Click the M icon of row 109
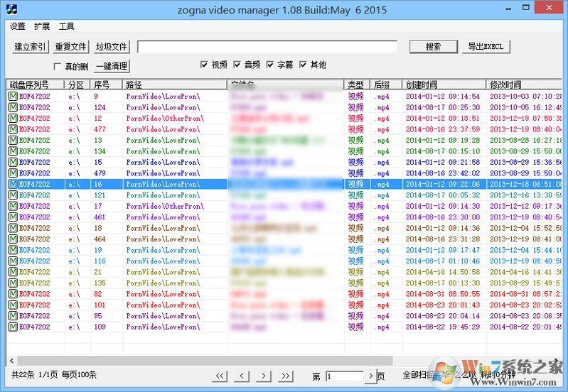This screenshot has height=392, width=568. point(13,327)
